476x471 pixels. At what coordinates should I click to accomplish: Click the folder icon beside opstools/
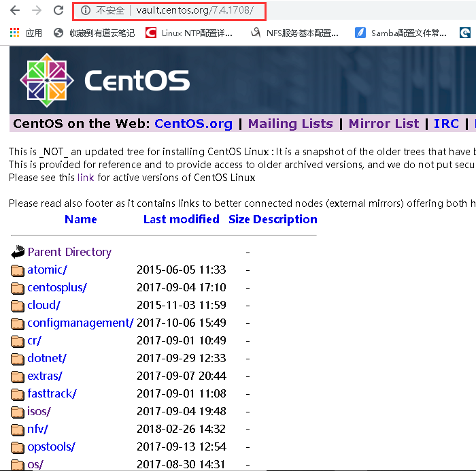coord(18,448)
